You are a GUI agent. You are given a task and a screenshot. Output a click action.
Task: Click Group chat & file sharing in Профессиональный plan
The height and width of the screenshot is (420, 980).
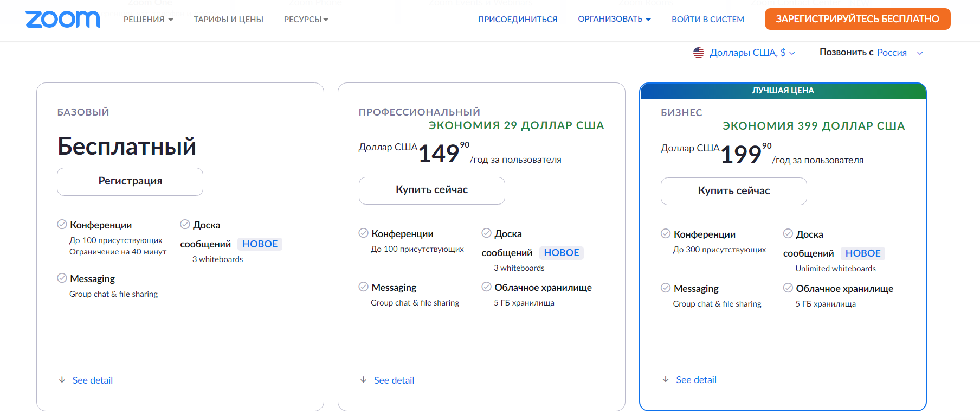tap(415, 303)
